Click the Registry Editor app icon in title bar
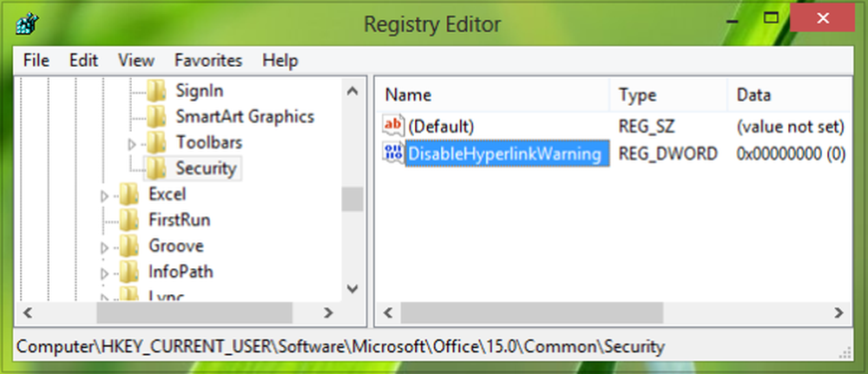 (x=27, y=23)
